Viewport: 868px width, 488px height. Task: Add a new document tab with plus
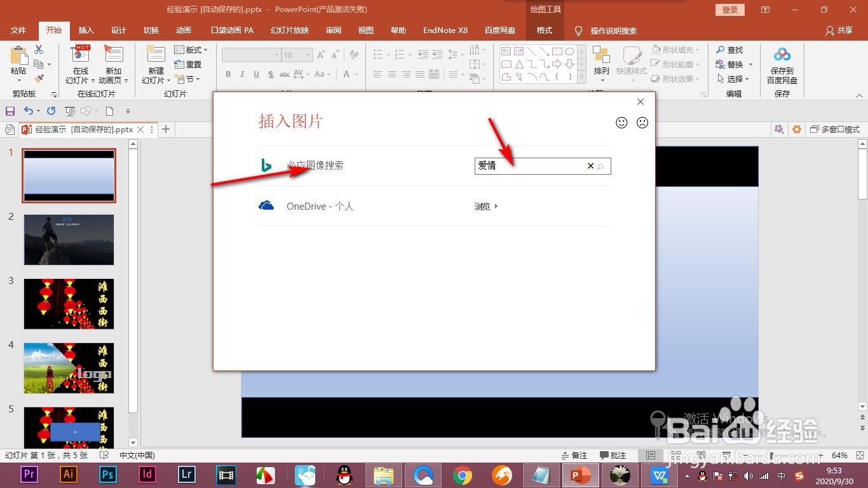(x=166, y=130)
